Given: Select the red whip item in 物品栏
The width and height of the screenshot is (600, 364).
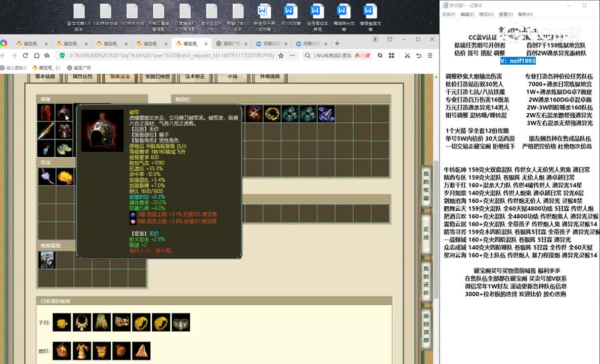Looking at the screenshot, I should 253,114.
